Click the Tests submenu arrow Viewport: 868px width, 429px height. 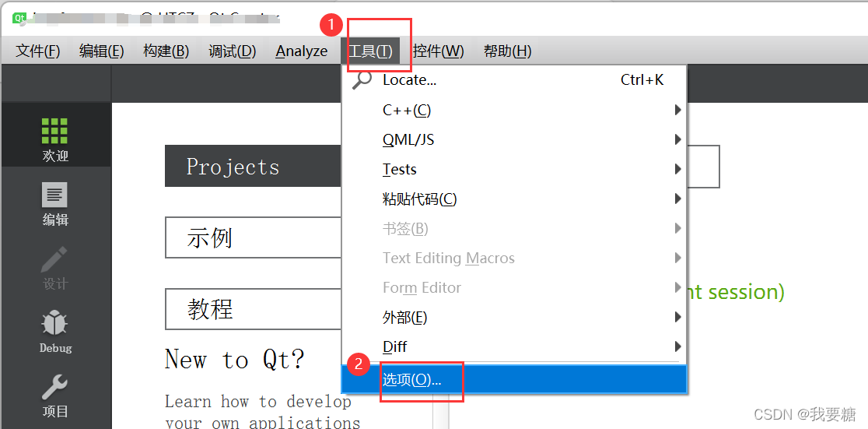click(677, 169)
